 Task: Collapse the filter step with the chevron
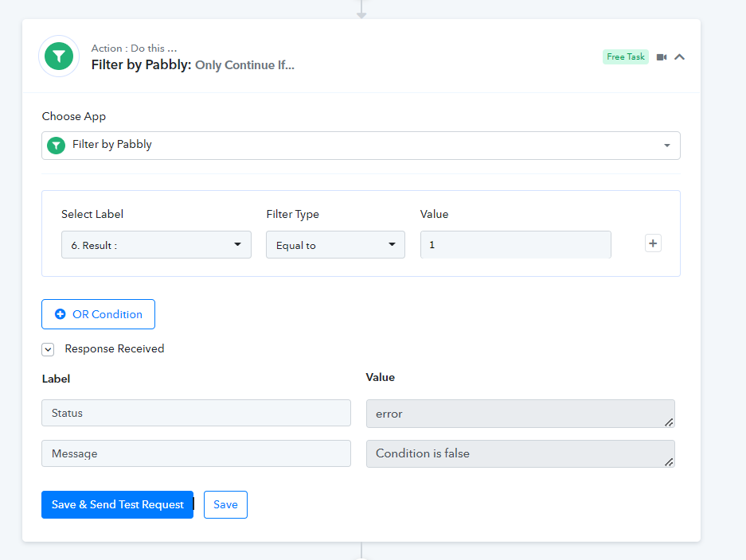click(679, 57)
